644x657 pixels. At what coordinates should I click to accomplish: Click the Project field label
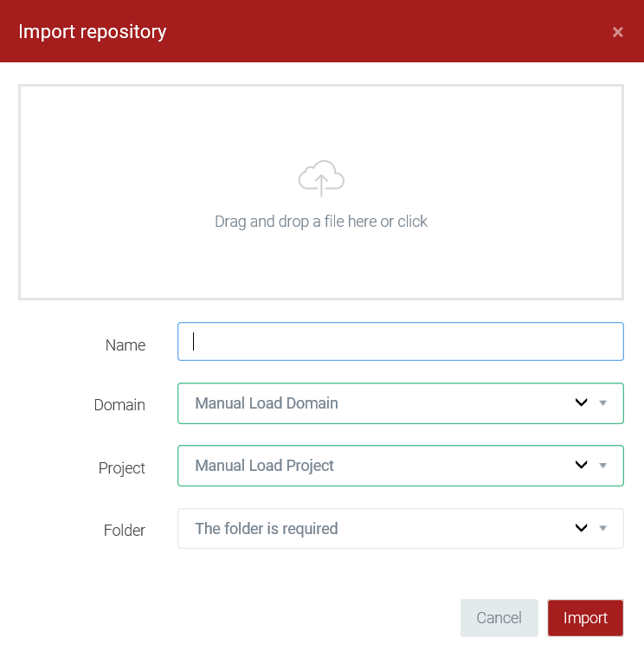(122, 468)
